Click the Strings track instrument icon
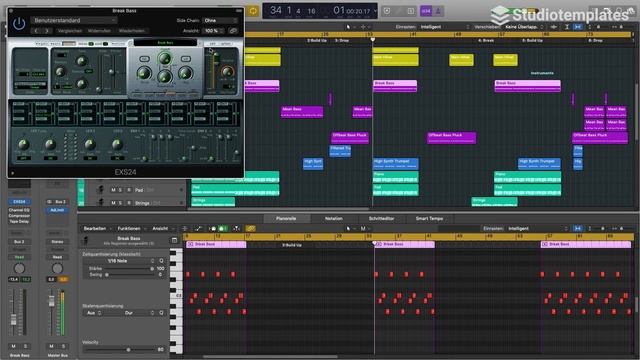 (100, 202)
